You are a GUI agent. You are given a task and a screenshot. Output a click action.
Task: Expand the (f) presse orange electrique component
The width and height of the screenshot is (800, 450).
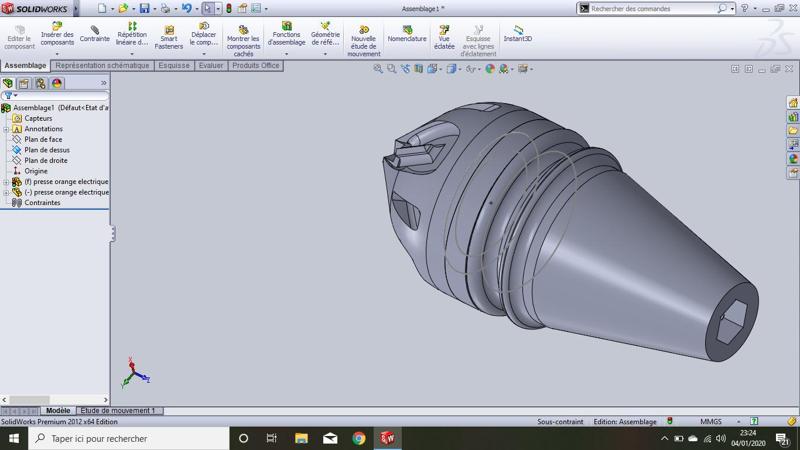(x=6, y=182)
